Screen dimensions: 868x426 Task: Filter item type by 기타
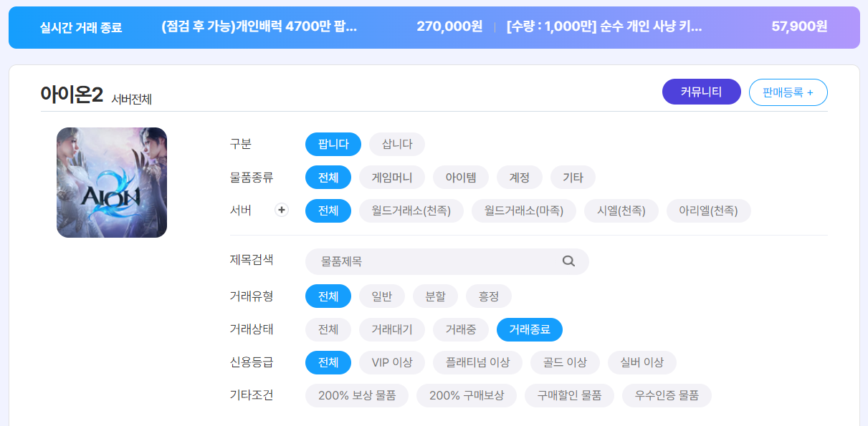click(x=573, y=178)
